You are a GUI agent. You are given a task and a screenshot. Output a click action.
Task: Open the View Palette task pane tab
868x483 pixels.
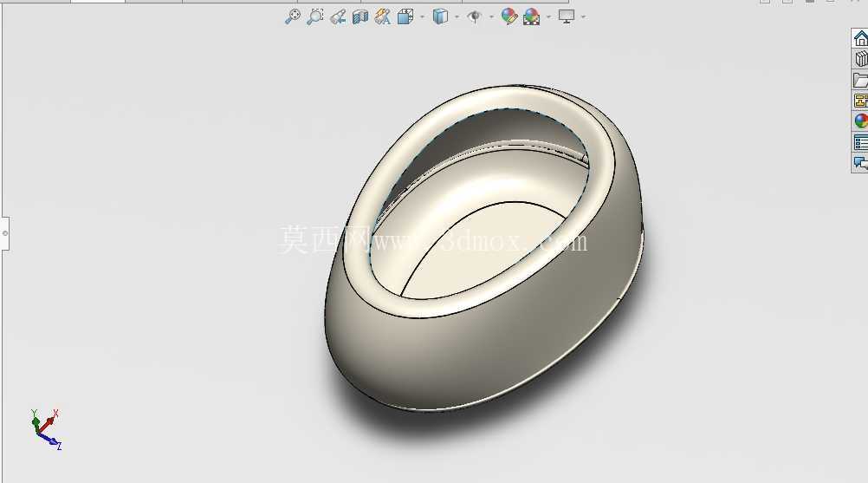pyautogui.click(x=859, y=101)
